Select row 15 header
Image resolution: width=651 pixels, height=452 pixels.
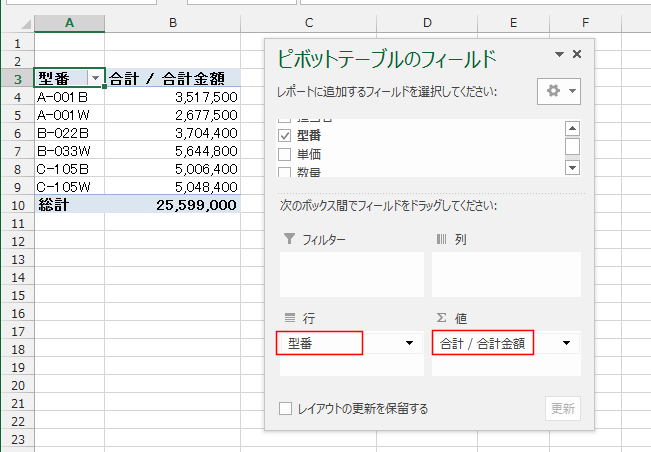(17, 295)
